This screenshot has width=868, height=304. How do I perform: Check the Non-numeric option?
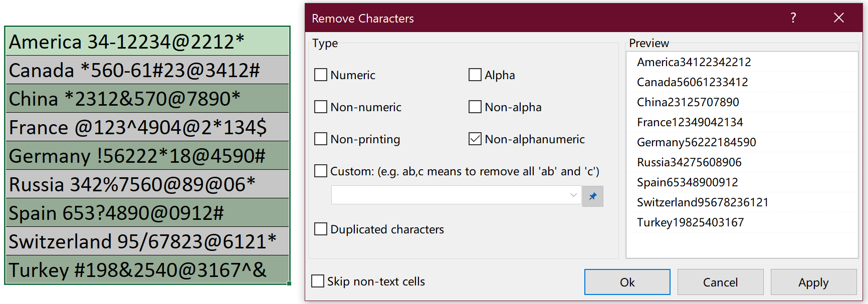click(321, 107)
